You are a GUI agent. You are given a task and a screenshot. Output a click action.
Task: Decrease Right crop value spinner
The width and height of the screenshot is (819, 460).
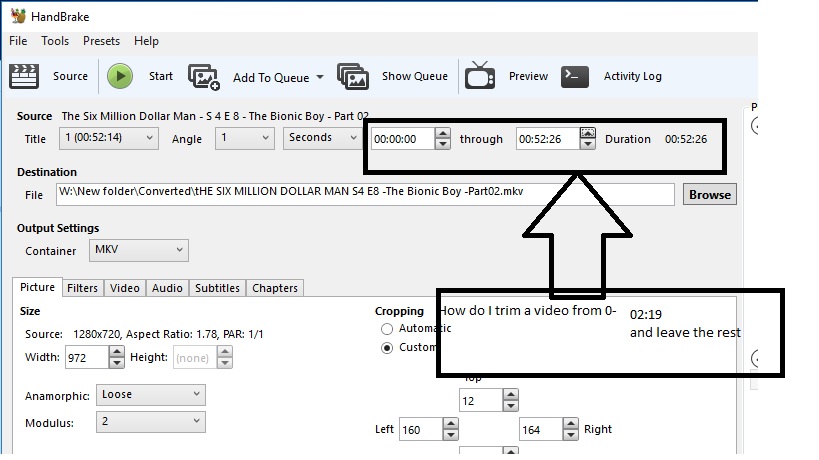[571, 434]
